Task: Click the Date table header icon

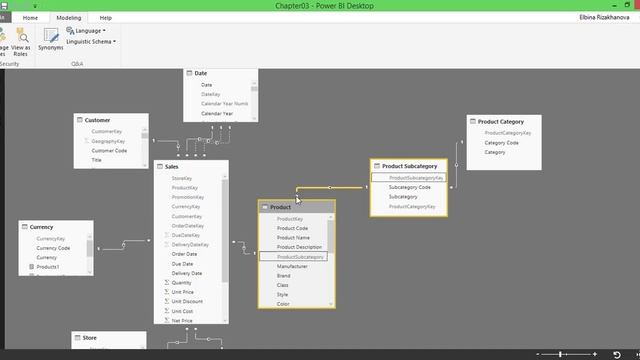Action: coord(189,73)
